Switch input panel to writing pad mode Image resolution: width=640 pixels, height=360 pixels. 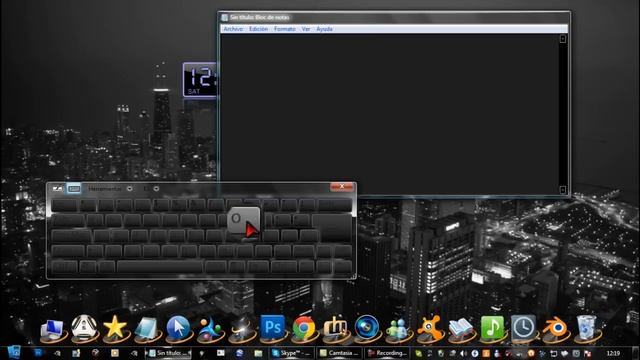[x=58, y=189]
